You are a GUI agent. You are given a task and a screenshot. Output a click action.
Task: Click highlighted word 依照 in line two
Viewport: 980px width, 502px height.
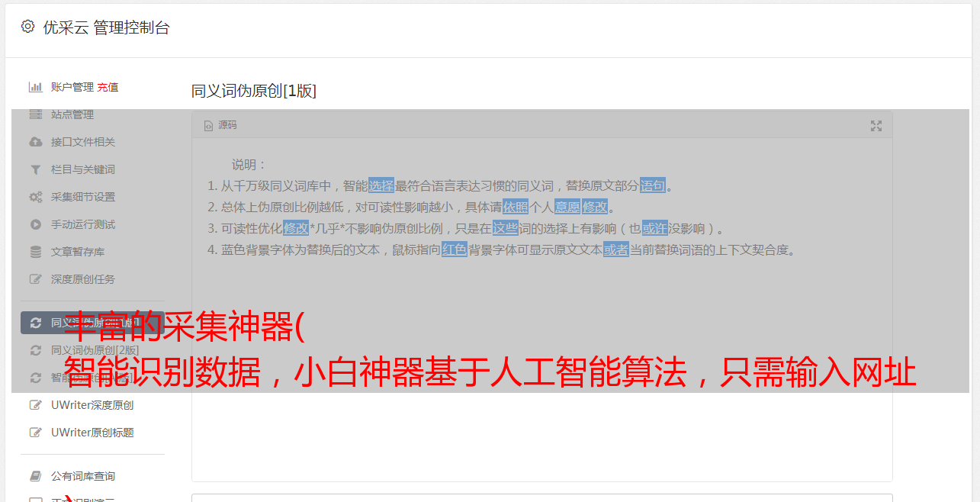point(516,207)
